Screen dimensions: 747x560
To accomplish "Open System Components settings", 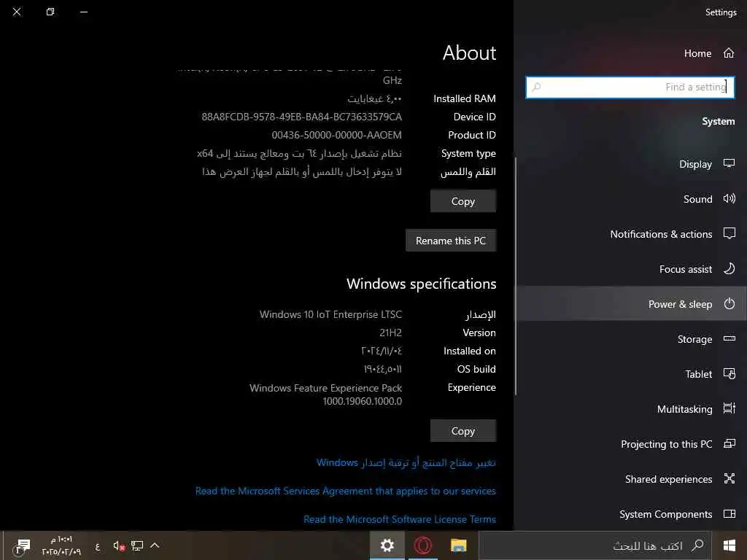I will 631,514.
